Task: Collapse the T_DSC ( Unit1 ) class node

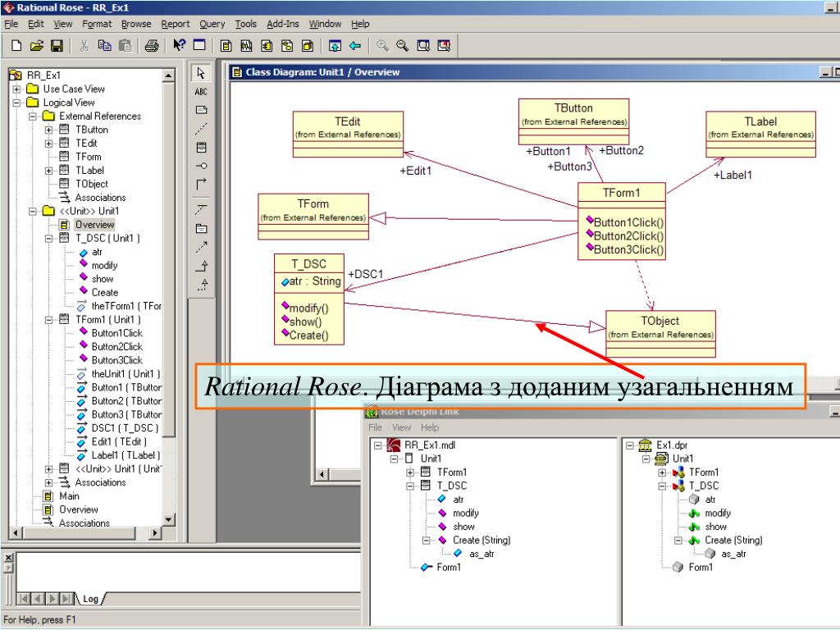Action: tap(48, 239)
